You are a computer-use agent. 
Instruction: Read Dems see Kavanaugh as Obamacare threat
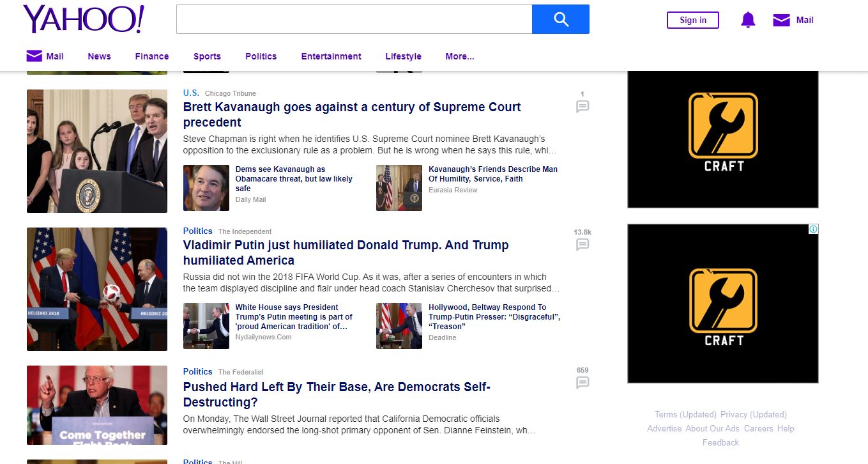[x=293, y=179]
